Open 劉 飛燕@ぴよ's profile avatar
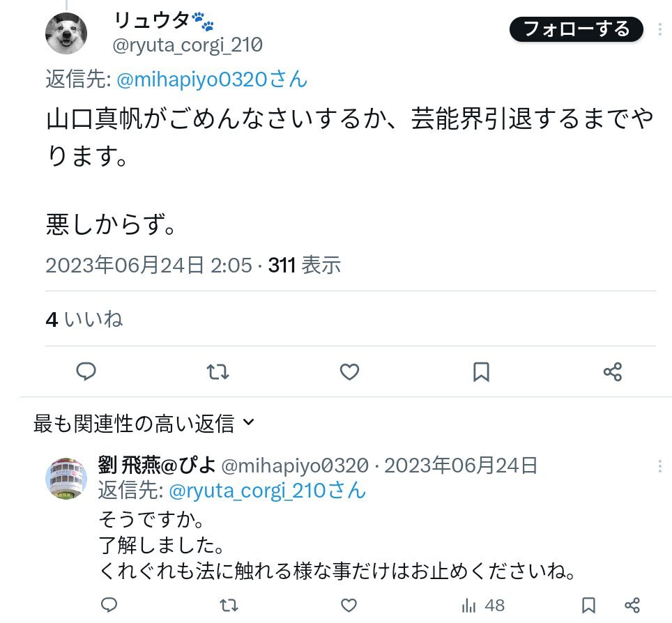672x623 pixels. click(66, 478)
